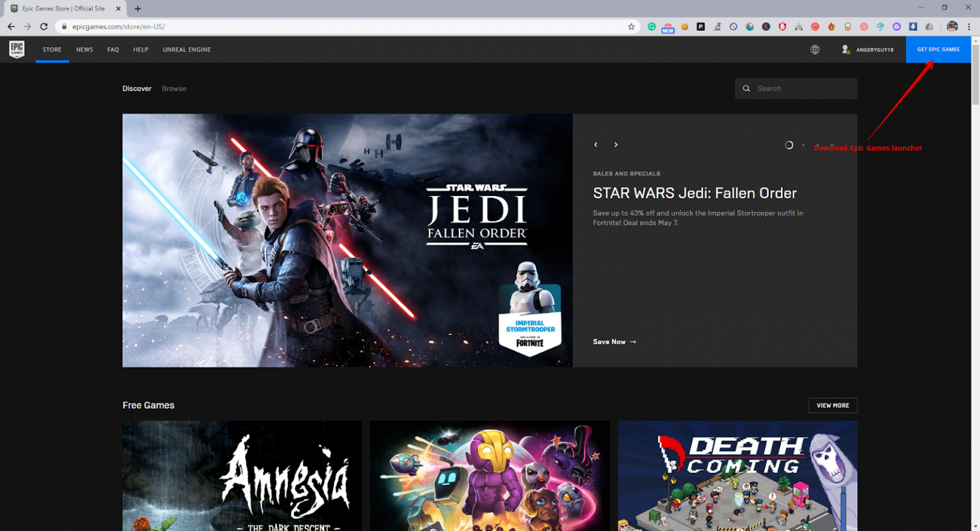Screen dimensions: 980x531
Task: Open the cookie extension icon
Action: 685,26
